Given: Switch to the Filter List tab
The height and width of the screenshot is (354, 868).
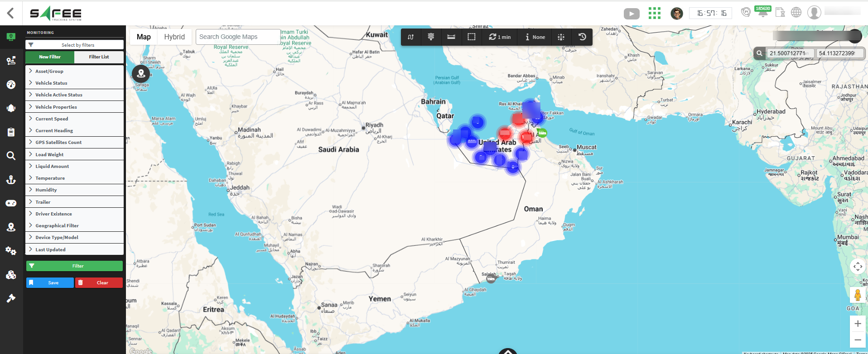Looking at the screenshot, I should [99, 57].
